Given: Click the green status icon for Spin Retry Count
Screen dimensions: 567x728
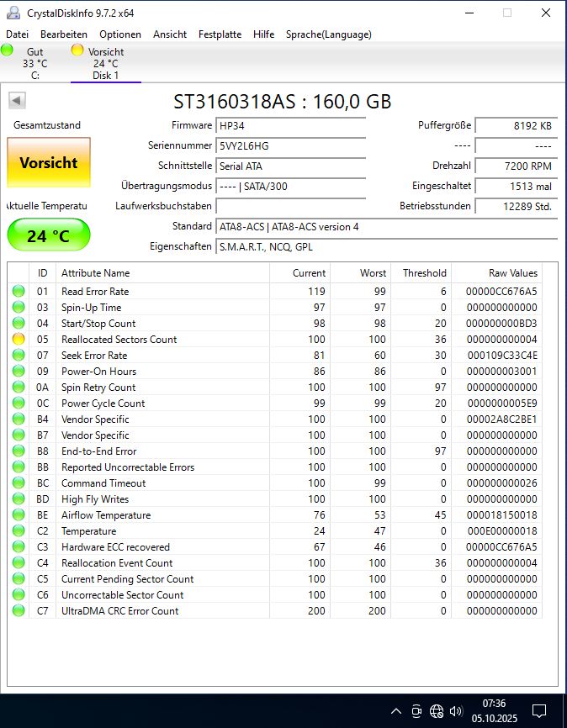Looking at the screenshot, I should point(19,387).
